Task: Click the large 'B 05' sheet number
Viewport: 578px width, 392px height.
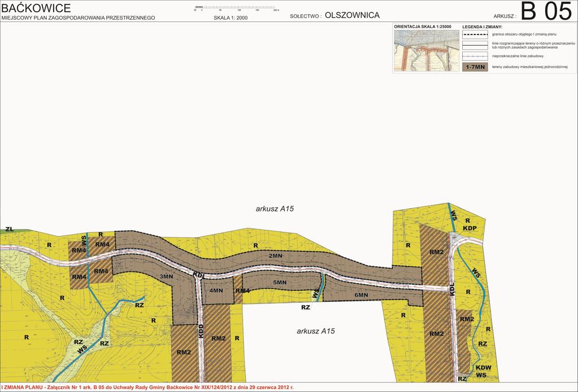Action: (x=546, y=11)
